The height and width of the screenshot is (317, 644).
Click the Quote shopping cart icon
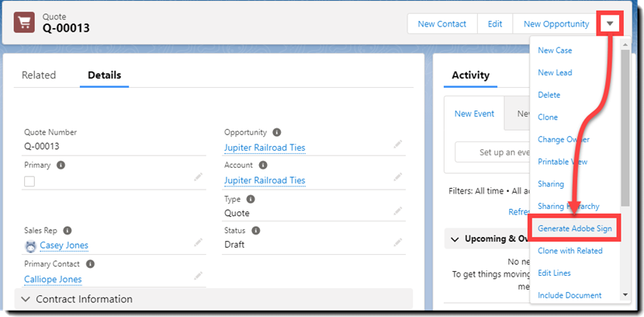tap(24, 23)
